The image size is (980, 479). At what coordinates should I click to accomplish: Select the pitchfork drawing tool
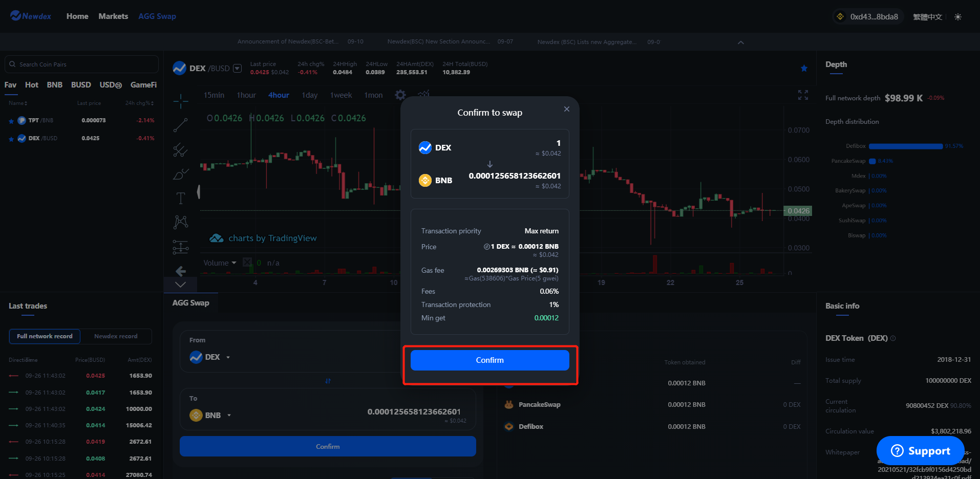[x=181, y=149]
